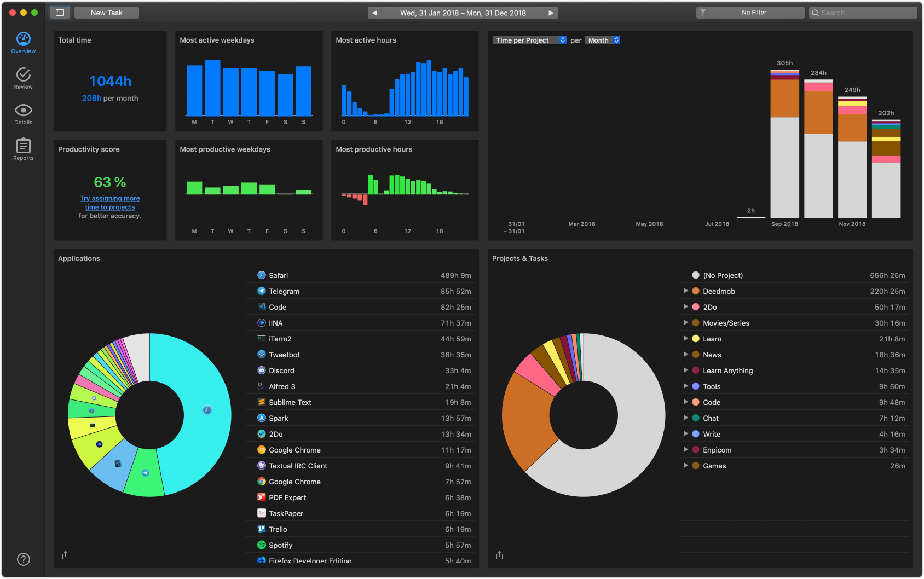Click the 305h bar in the monthly chart
This screenshot has width=924, height=579.
tap(784, 143)
